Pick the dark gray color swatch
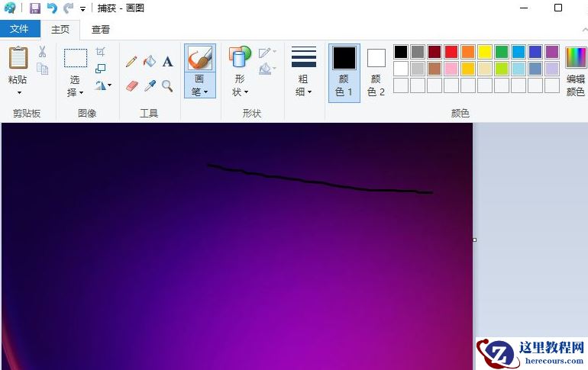 coord(418,52)
